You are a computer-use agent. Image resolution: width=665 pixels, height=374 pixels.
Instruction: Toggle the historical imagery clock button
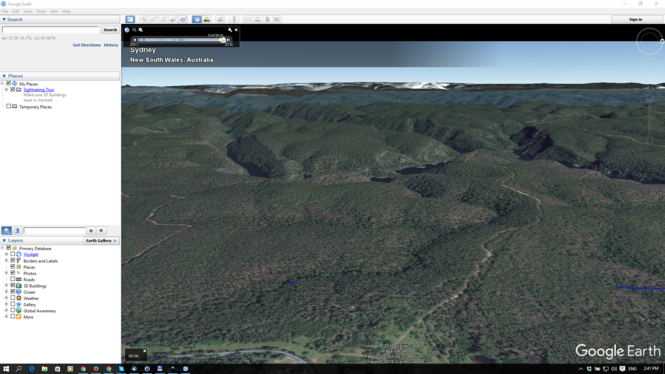[x=196, y=20]
